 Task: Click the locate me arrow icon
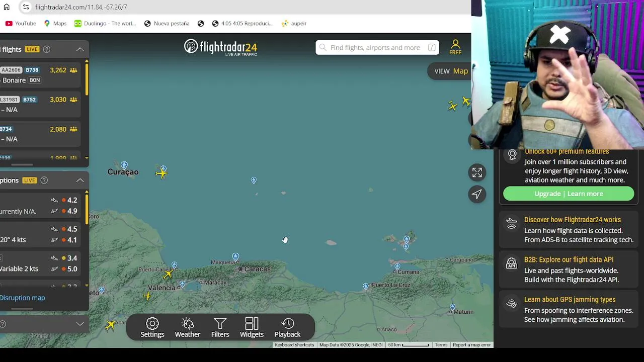477,194
